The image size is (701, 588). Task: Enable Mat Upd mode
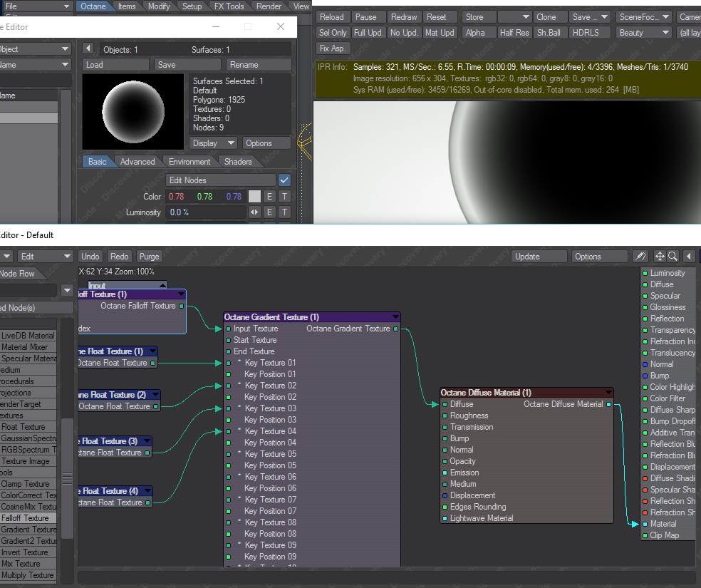pyautogui.click(x=440, y=33)
